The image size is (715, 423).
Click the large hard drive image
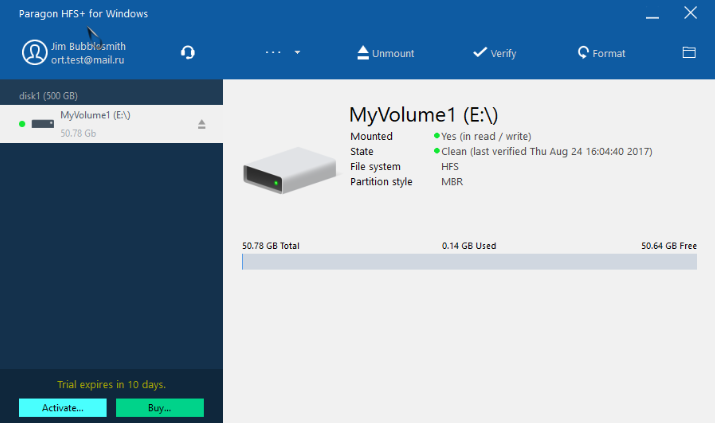click(290, 170)
